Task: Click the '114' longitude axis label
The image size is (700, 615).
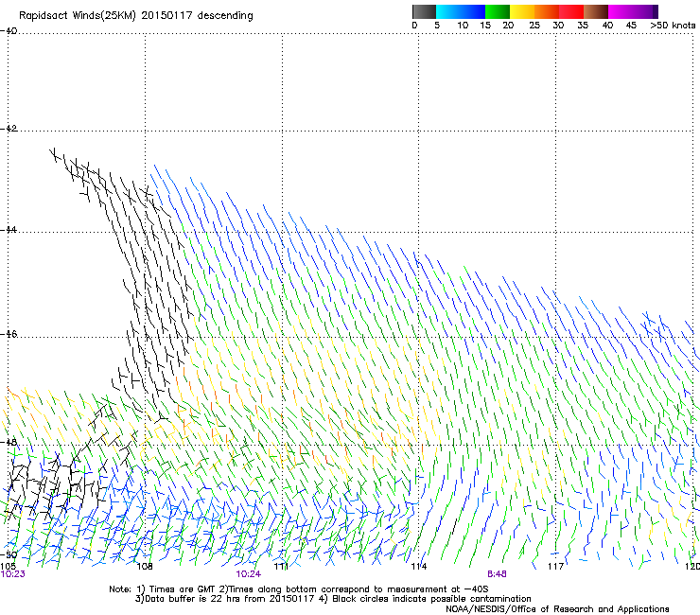Action: coord(418,567)
